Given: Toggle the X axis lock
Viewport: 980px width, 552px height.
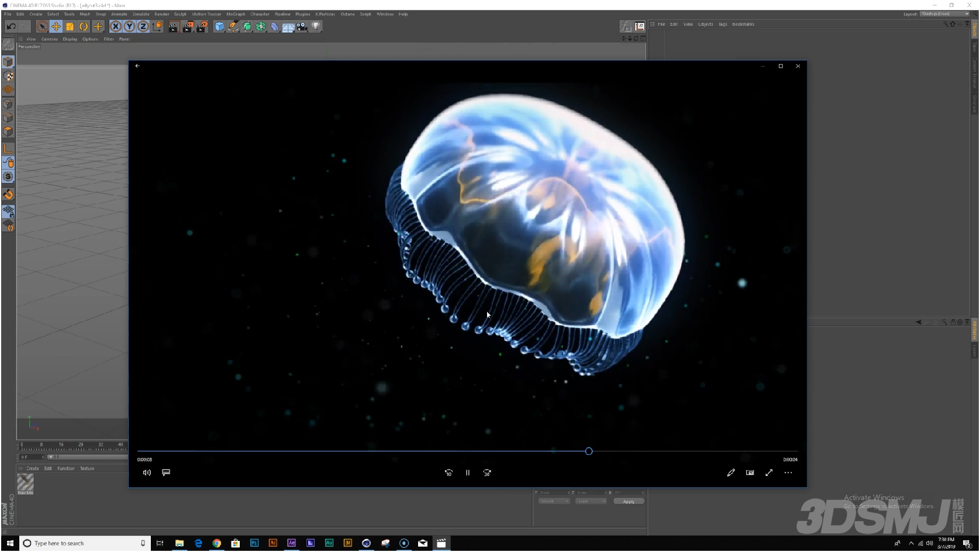Looking at the screenshot, I should click(x=116, y=26).
